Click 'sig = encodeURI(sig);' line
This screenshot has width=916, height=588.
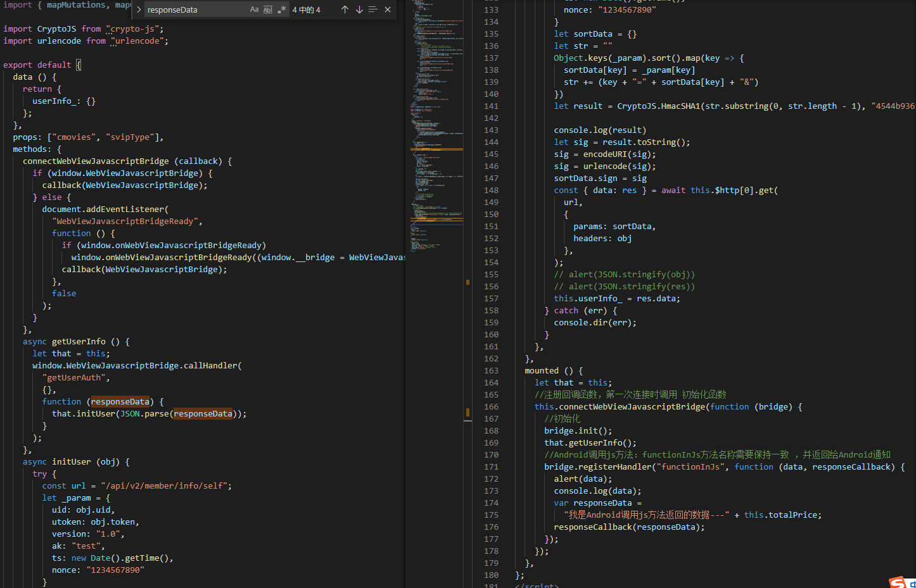pos(605,154)
